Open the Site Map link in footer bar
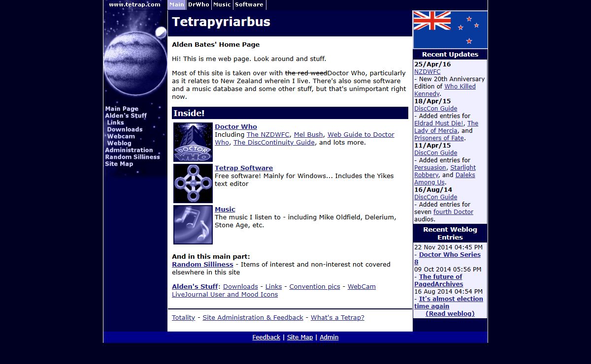 click(300, 337)
